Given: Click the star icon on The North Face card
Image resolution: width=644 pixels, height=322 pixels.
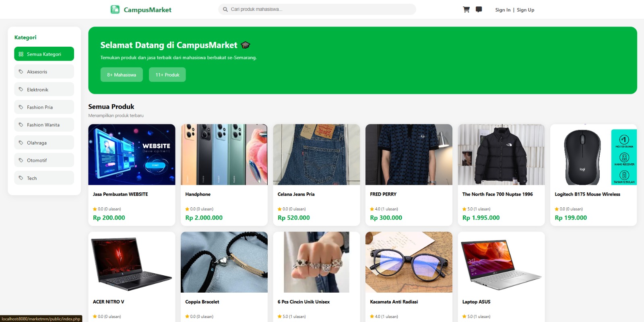Looking at the screenshot, I should [464, 209].
